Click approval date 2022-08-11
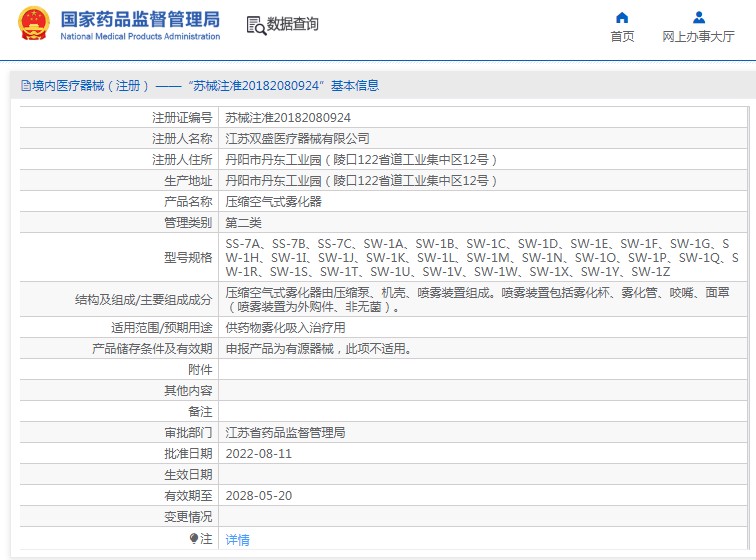The width and height of the screenshot is (756, 560). point(258,454)
